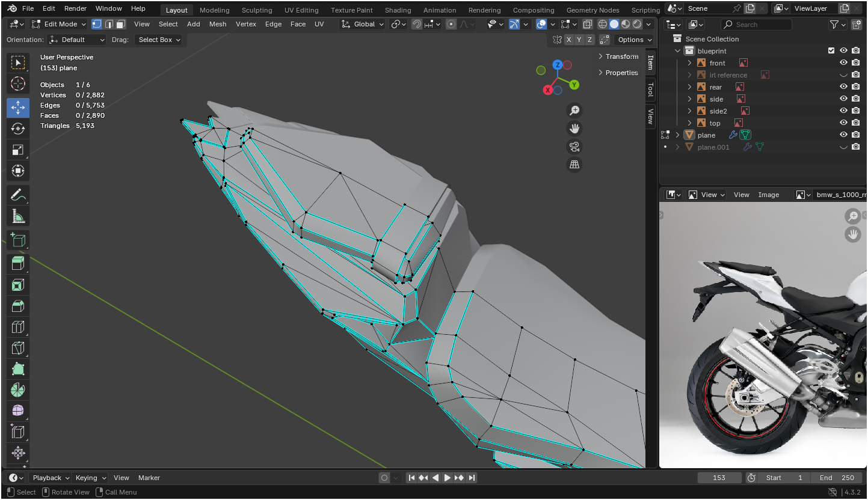Activate the Scale tool
Image resolution: width=868 pixels, height=500 pixels.
[18, 150]
